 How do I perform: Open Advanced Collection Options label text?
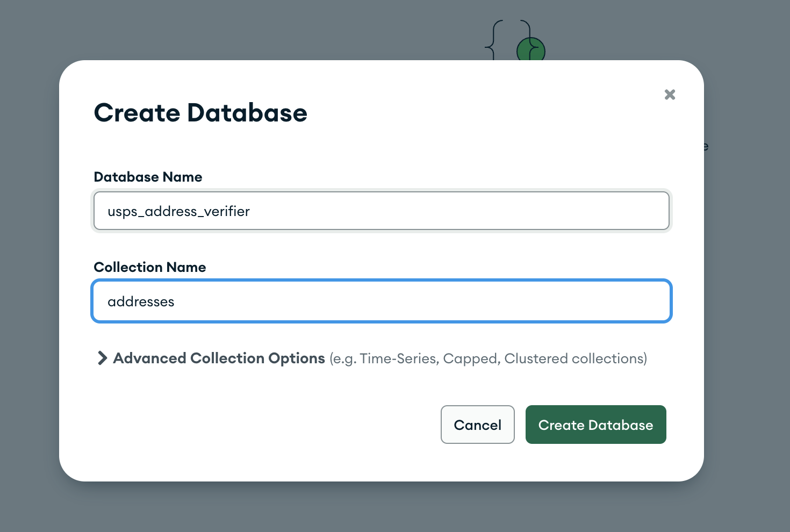pos(219,358)
